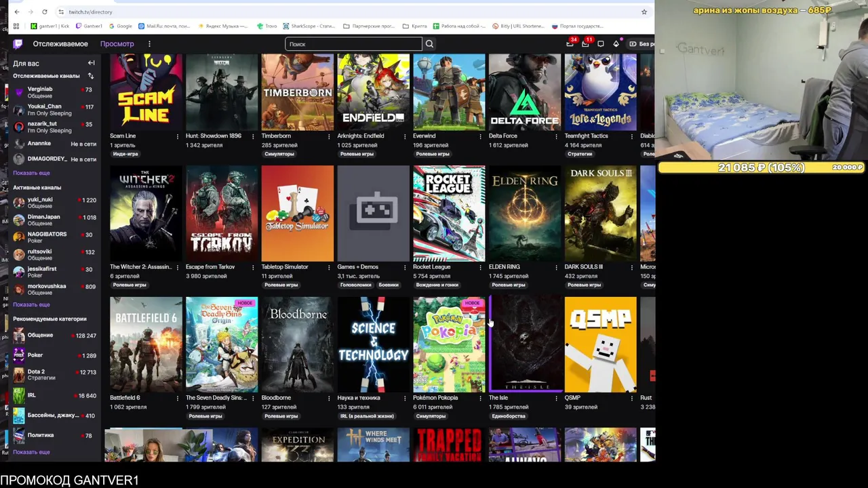
Task: Open the DARK SOULS III thumbnail
Action: click(x=601, y=213)
